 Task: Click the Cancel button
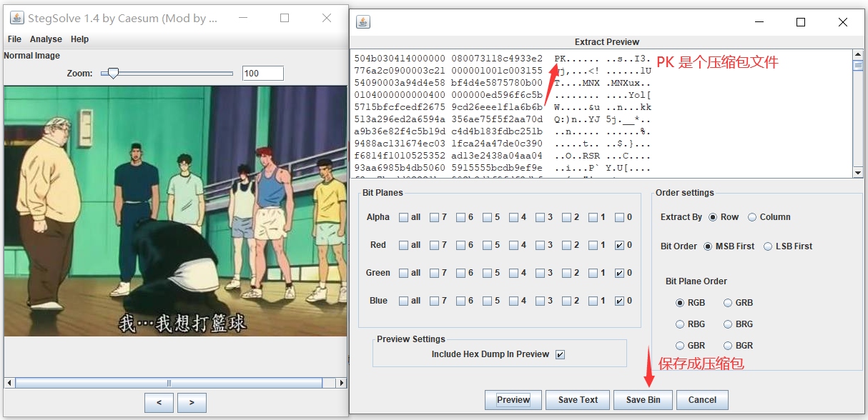[x=702, y=400]
